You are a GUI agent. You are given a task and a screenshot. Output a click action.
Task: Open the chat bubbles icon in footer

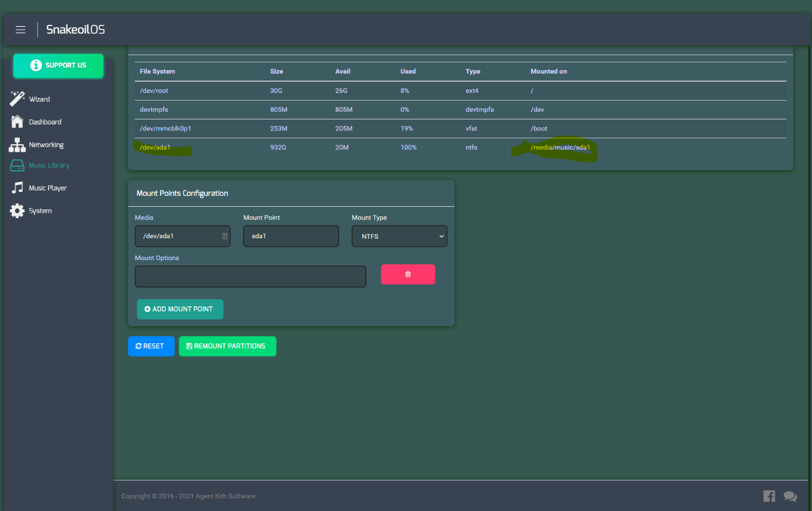tap(790, 496)
